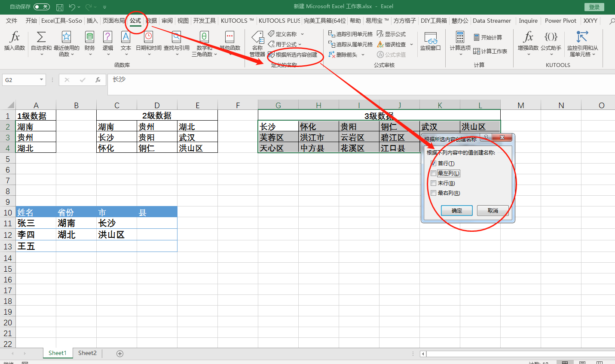Switch to the Home (开始) tab
This screenshot has width=615, height=364.
pos(31,21)
